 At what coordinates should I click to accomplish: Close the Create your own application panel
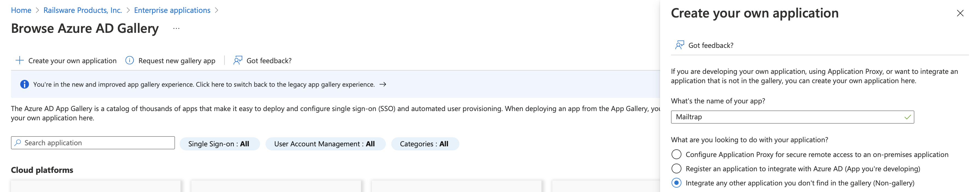click(960, 13)
